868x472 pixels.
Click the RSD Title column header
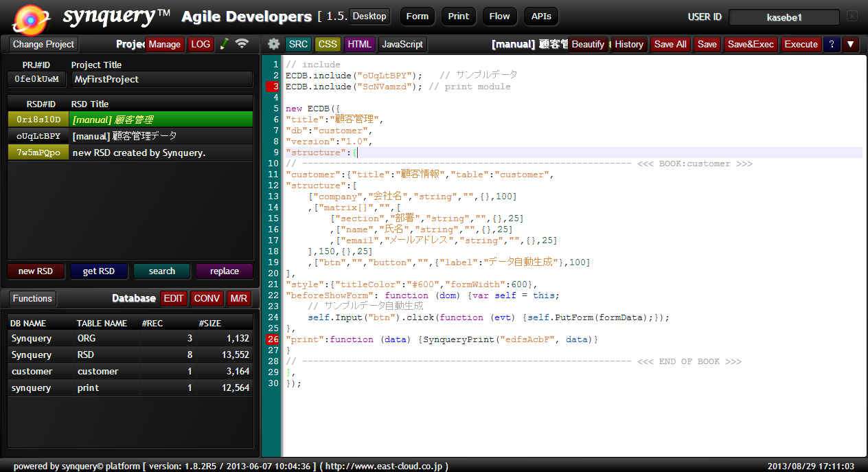tap(90, 104)
